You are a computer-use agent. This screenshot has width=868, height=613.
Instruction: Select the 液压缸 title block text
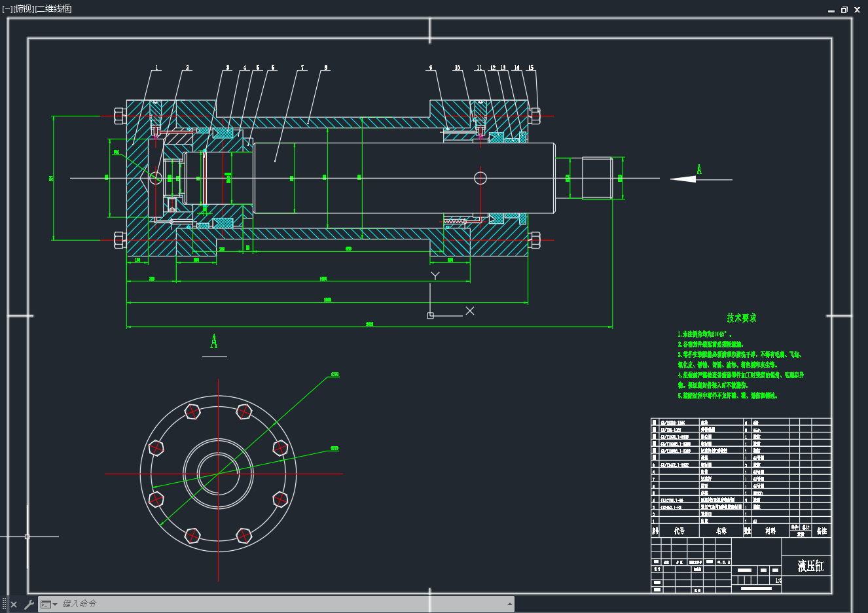point(810,566)
